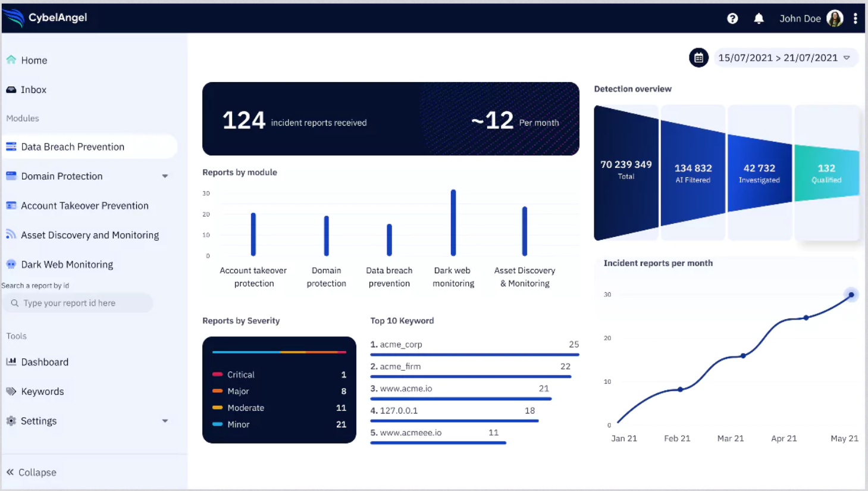Open the date range dropdown

coord(786,58)
